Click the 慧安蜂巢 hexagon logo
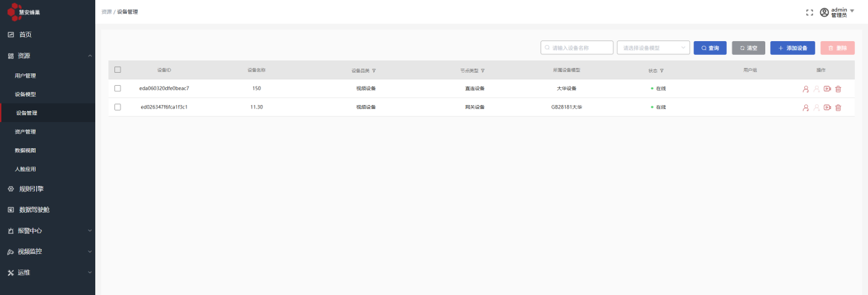Screen dimensions: 868x295 14,12
